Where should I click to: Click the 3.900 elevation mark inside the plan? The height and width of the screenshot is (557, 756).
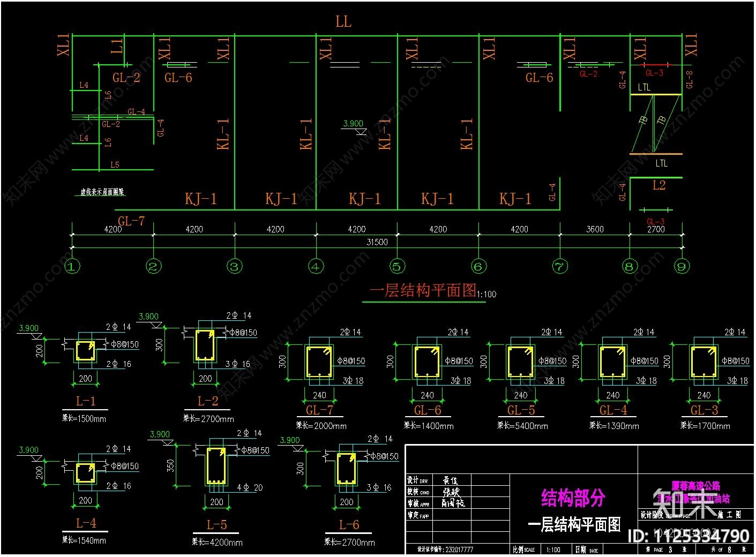(353, 124)
